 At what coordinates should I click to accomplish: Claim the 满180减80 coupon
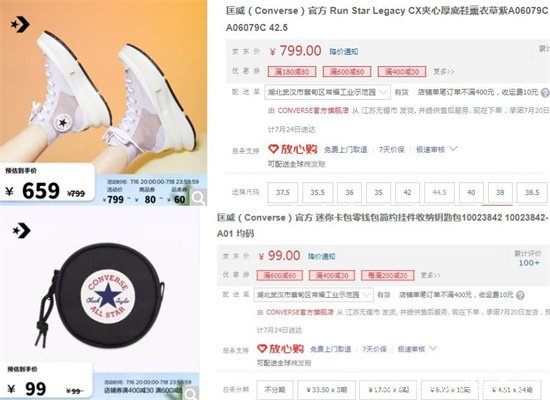292,72
